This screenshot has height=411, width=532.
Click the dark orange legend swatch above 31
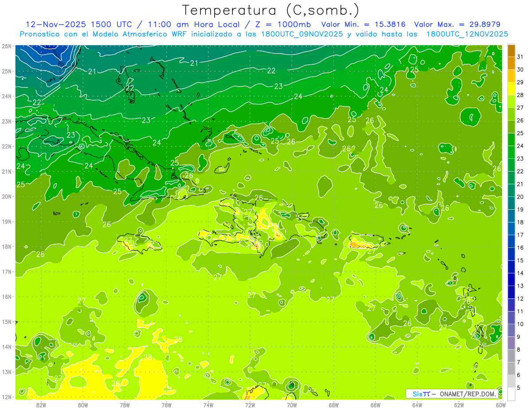[511, 51]
